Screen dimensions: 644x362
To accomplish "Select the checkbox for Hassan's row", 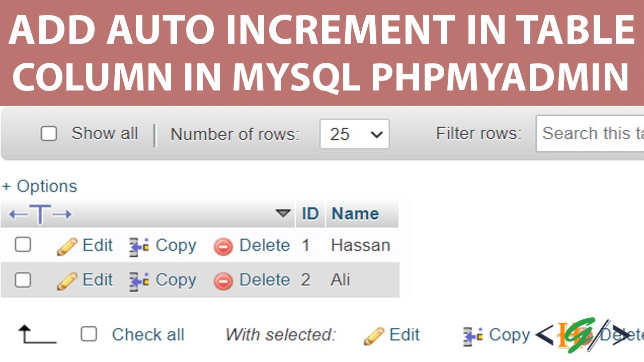I will click(23, 245).
